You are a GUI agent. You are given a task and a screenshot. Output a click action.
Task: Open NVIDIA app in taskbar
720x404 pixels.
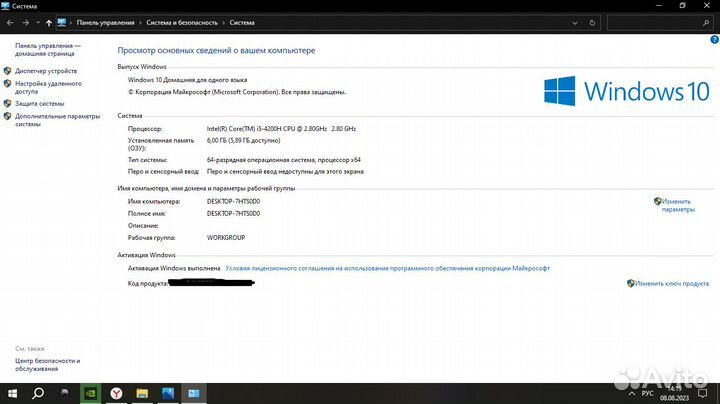coord(91,393)
